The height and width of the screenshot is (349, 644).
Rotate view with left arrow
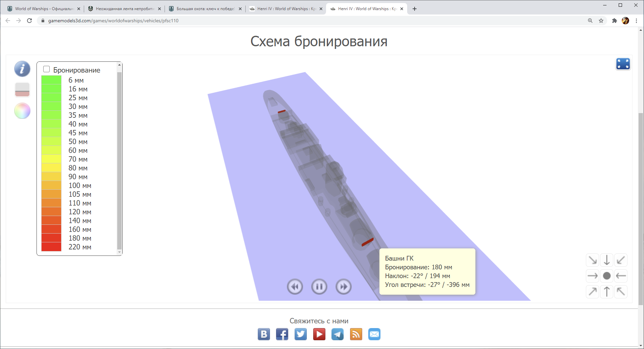point(621,276)
